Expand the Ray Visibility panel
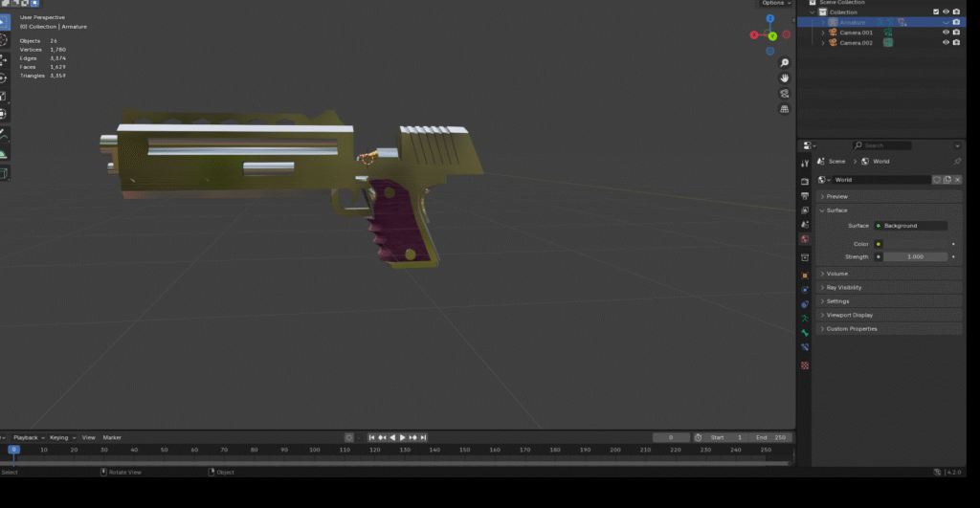This screenshot has height=508, width=980. click(843, 287)
